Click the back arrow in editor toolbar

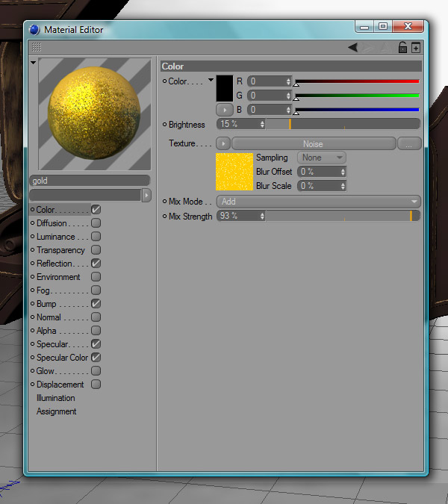point(353,48)
